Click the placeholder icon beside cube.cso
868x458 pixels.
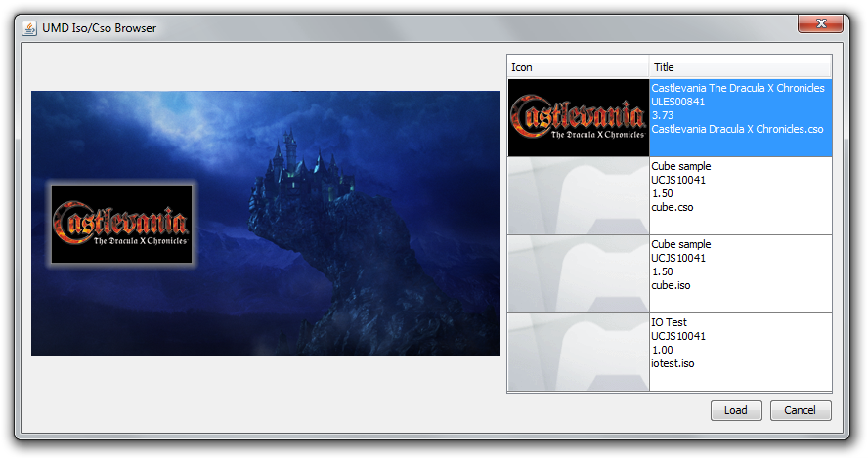click(x=578, y=196)
